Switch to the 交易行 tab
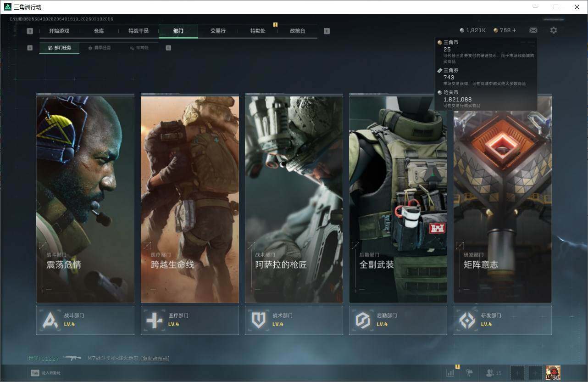This screenshot has width=588, height=382. tap(218, 31)
